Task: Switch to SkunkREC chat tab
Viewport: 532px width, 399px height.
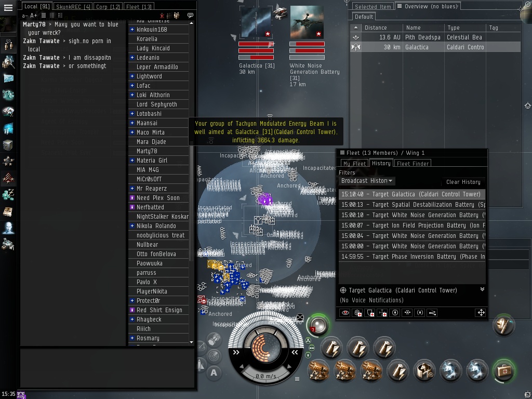Action: click(x=73, y=6)
